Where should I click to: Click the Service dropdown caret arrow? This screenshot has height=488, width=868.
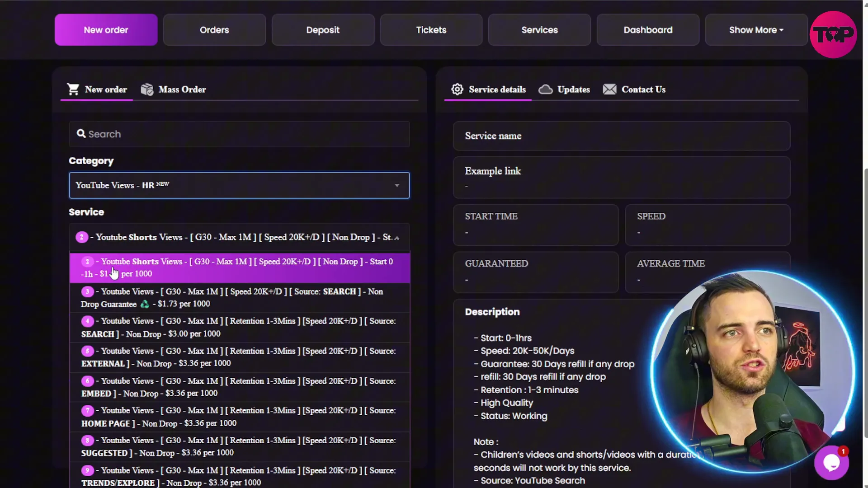click(x=396, y=238)
